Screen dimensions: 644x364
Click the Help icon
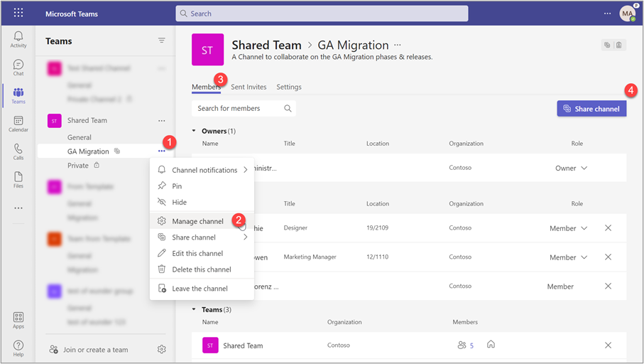[x=18, y=348]
